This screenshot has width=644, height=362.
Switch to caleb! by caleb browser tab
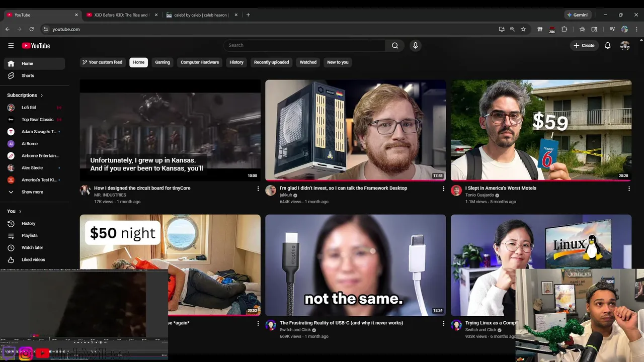click(201, 15)
